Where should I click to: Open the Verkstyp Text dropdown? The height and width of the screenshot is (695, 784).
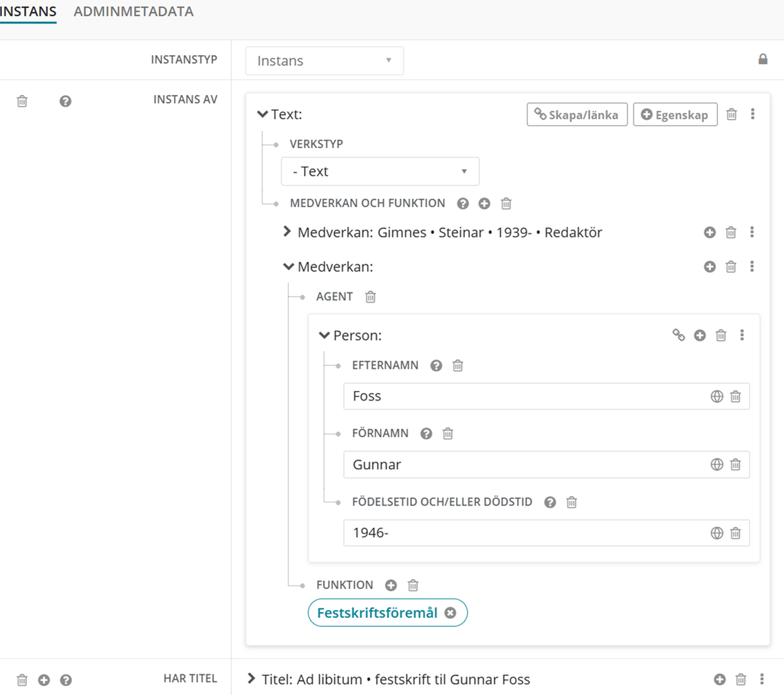coord(380,171)
